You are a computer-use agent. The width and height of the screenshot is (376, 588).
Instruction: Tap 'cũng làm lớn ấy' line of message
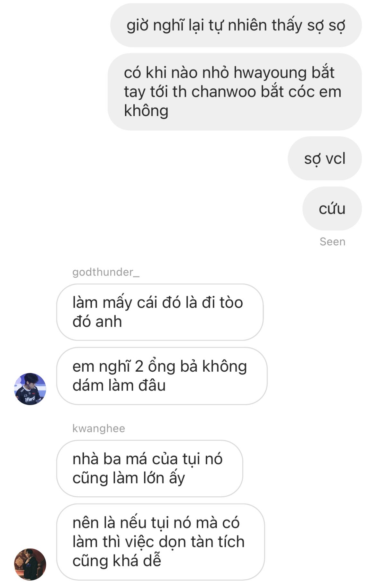(x=129, y=478)
